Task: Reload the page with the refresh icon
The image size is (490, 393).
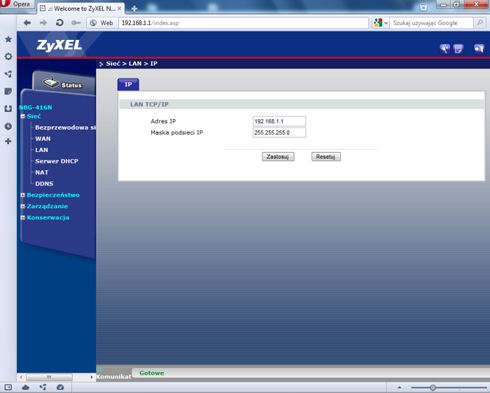Action: [60, 23]
